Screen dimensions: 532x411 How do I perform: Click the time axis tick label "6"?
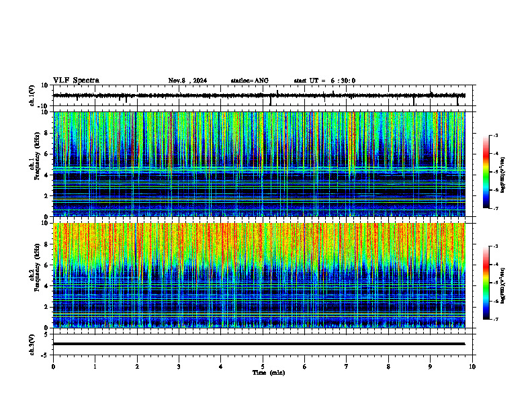pos(305,367)
